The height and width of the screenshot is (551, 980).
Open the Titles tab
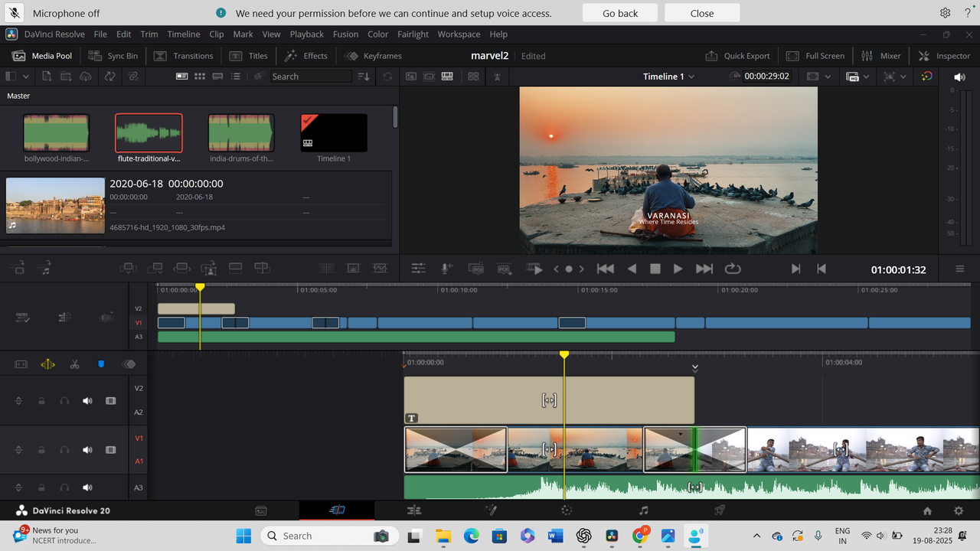click(249, 56)
